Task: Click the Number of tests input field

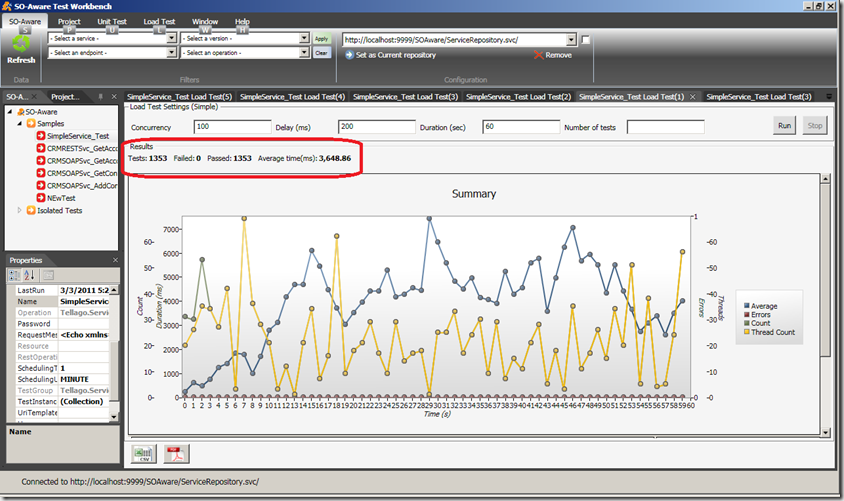Action: 666,127
